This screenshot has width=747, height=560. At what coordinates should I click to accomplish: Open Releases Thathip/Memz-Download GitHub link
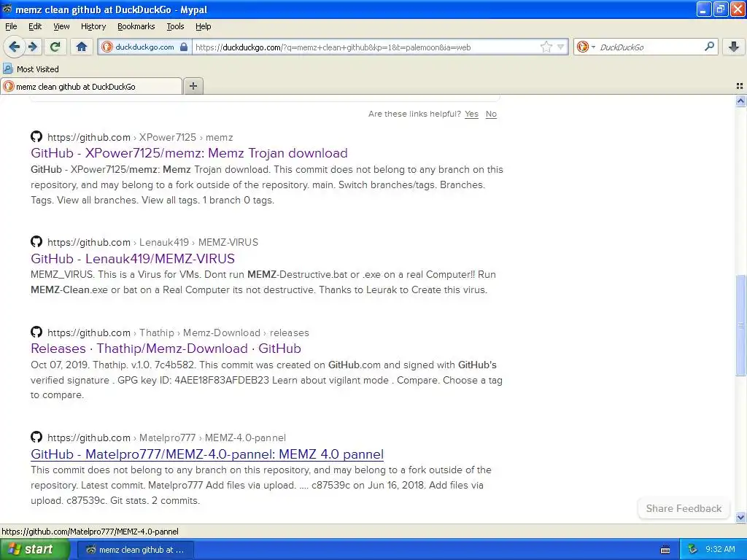(x=166, y=349)
